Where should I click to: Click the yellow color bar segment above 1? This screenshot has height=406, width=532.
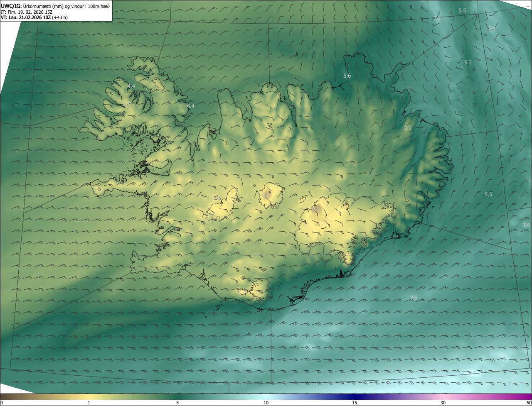tap(89, 396)
